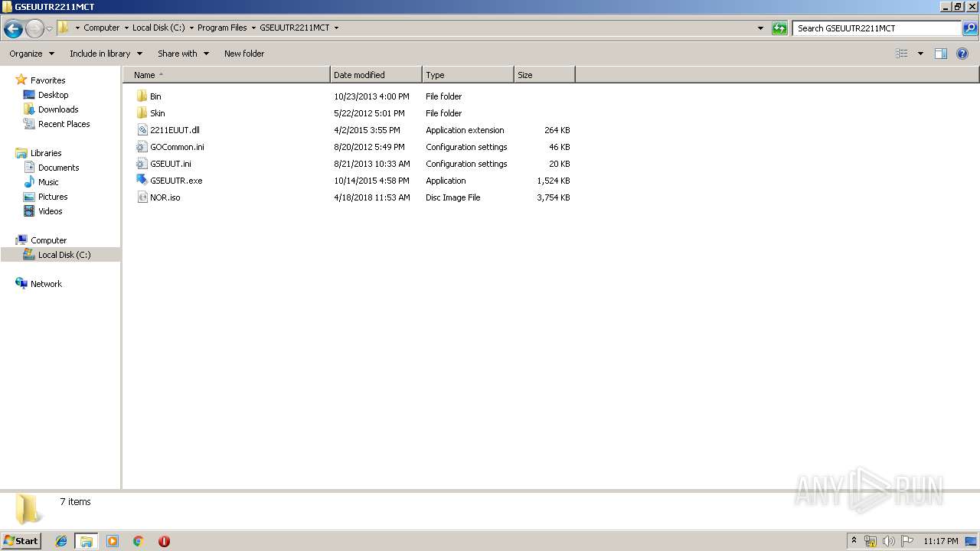Click the search magnifier icon
The width and height of the screenshot is (980, 551).
tap(970, 28)
